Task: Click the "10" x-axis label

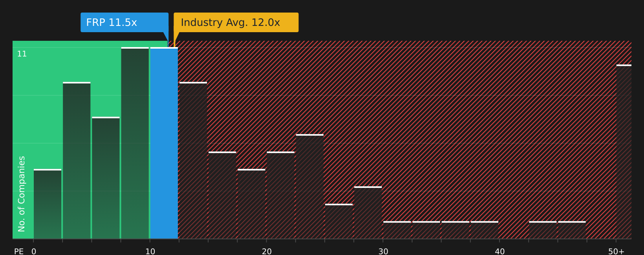Action: (150, 251)
